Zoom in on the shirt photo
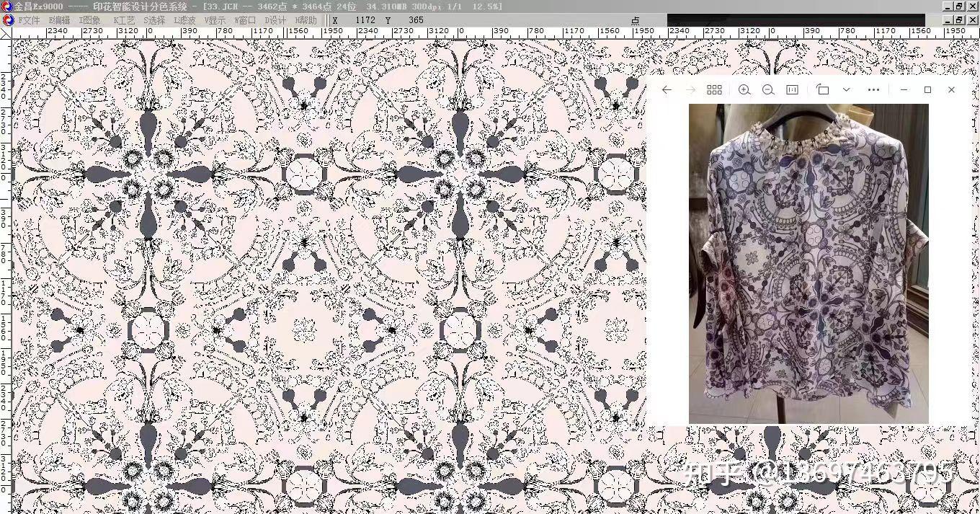The image size is (980, 514). [x=744, y=89]
